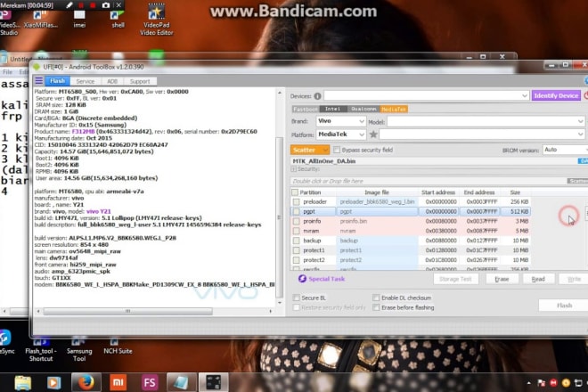
Task: Click the Devices info icon
Action: 318,96
